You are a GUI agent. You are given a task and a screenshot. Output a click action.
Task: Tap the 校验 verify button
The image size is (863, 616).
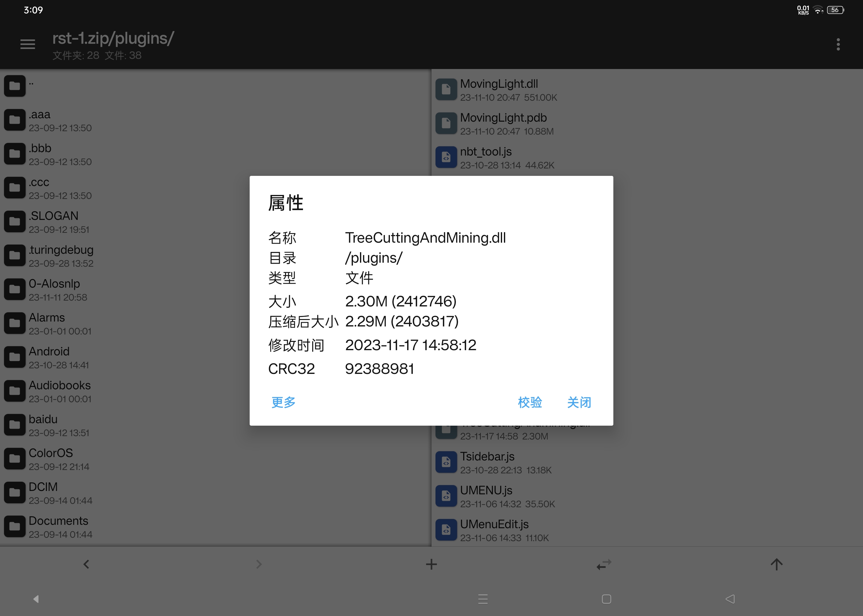(530, 402)
